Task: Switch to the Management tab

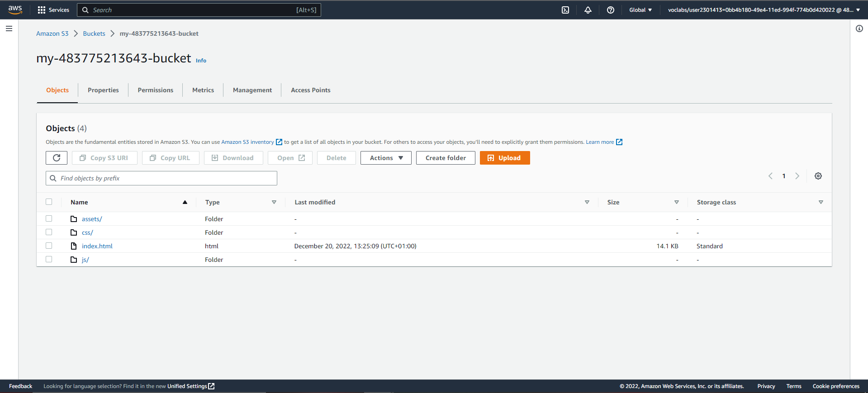Action: (x=252, y=90)
